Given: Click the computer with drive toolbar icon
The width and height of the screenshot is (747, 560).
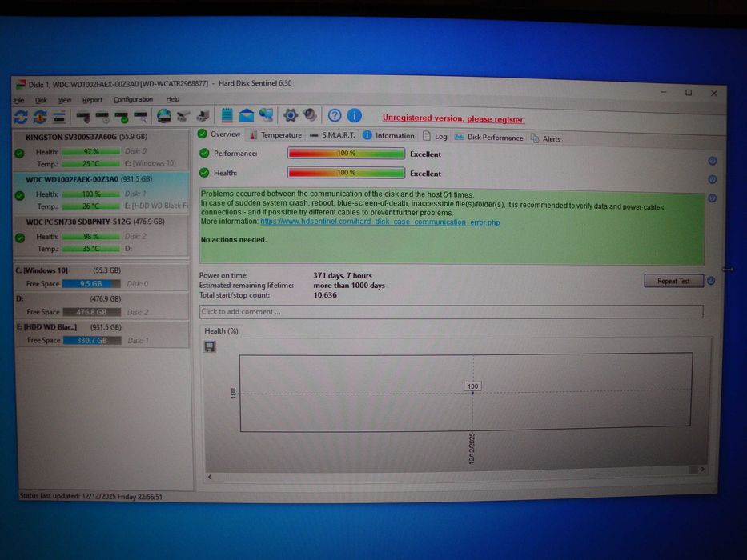Looking at the screenshot, I should [203, 116].
